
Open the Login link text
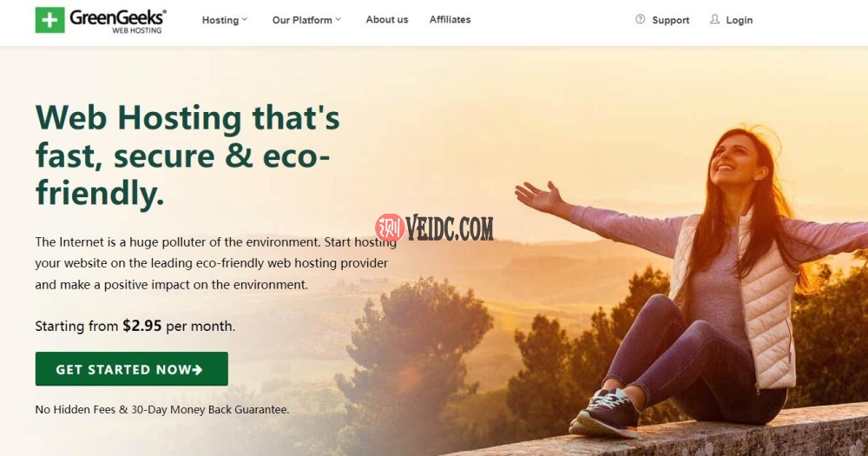coord(739,20)
